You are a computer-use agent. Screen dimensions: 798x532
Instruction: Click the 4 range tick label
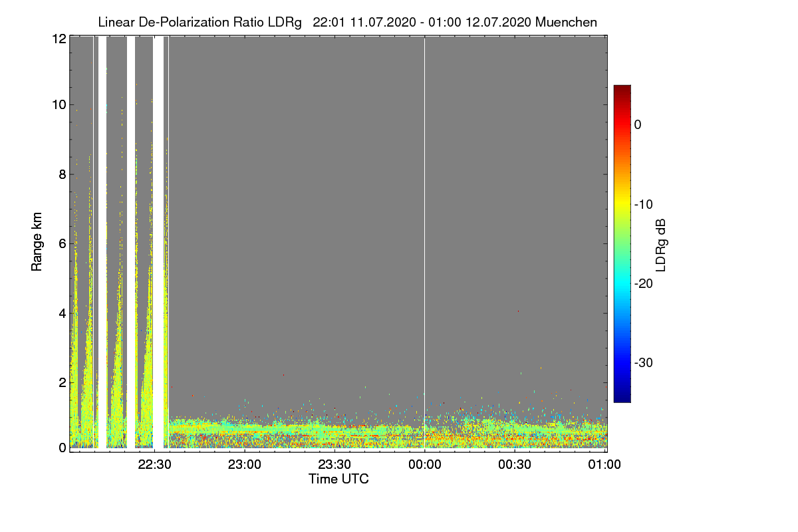(x=63, y=313)
